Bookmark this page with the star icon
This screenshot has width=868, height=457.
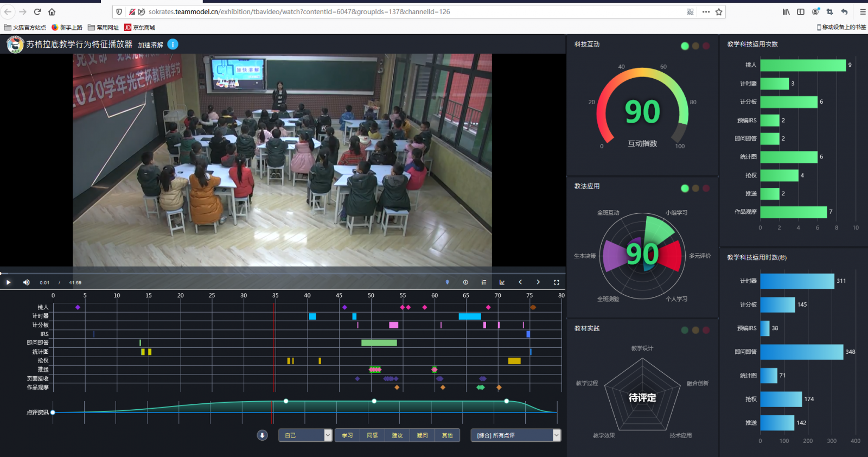[719, 12]
